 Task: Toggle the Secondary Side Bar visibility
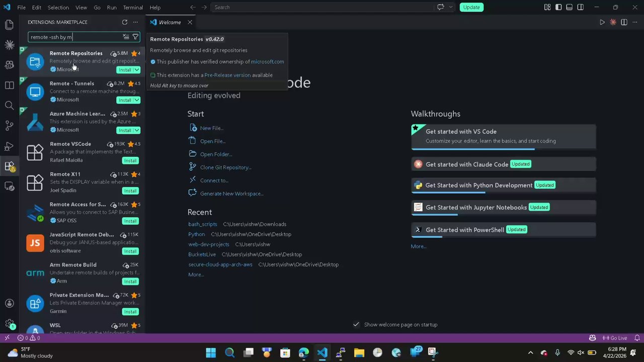point(580,7)
